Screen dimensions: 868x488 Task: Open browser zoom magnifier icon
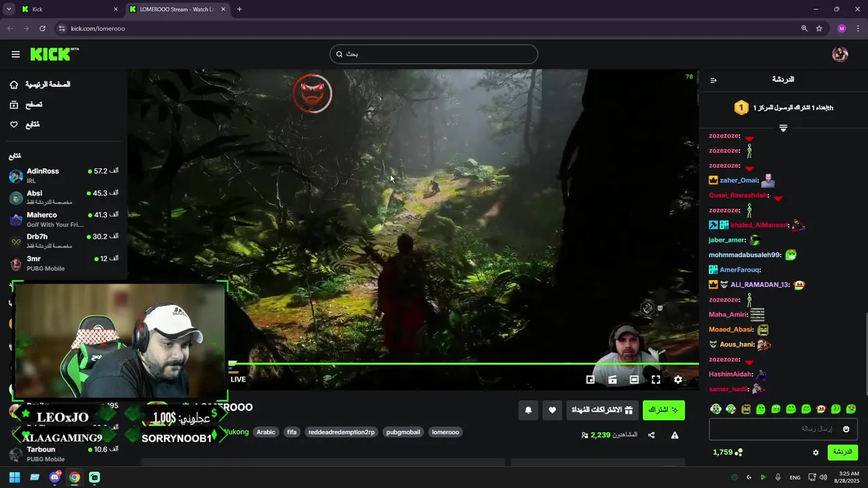pos(804,28)
